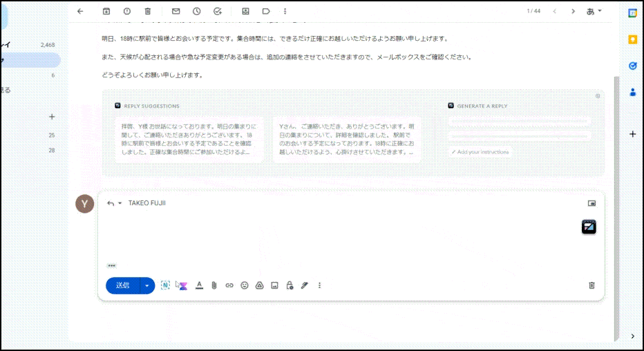Click the inbox count 2,468
The image size is (644, 351).
coord(48,45)
